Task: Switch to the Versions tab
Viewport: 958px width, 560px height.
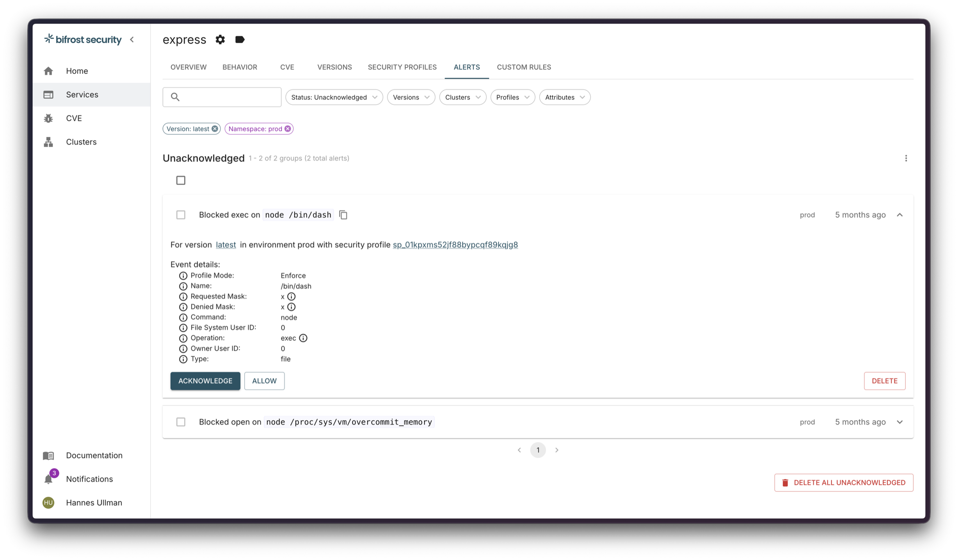Action: (x=334, y=67)
